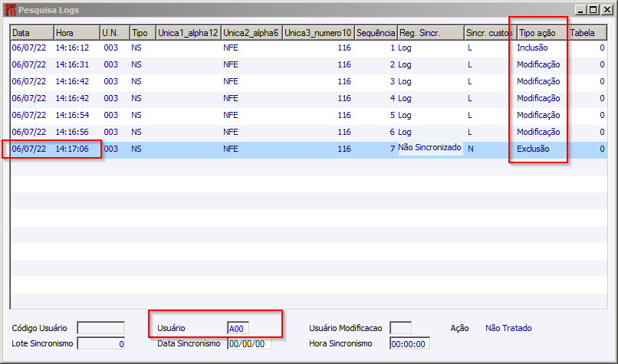
Task: Click the 003 cell in sequence 5 row
Action: pyautogui.click(x=110, y=115)
